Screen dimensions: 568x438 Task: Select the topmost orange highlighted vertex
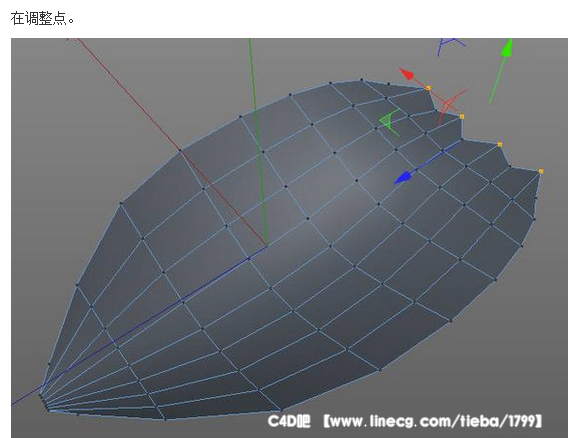coord(428,88)
